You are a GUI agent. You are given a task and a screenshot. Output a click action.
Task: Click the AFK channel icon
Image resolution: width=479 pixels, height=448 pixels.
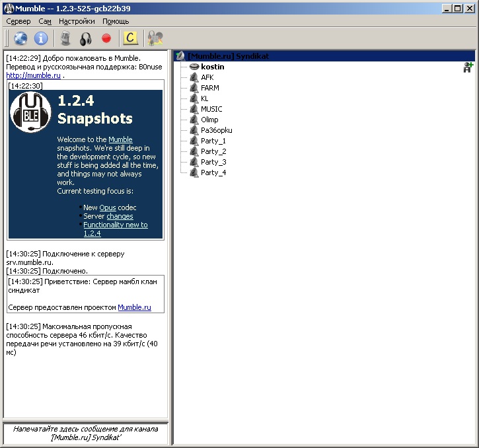(194, 77)
